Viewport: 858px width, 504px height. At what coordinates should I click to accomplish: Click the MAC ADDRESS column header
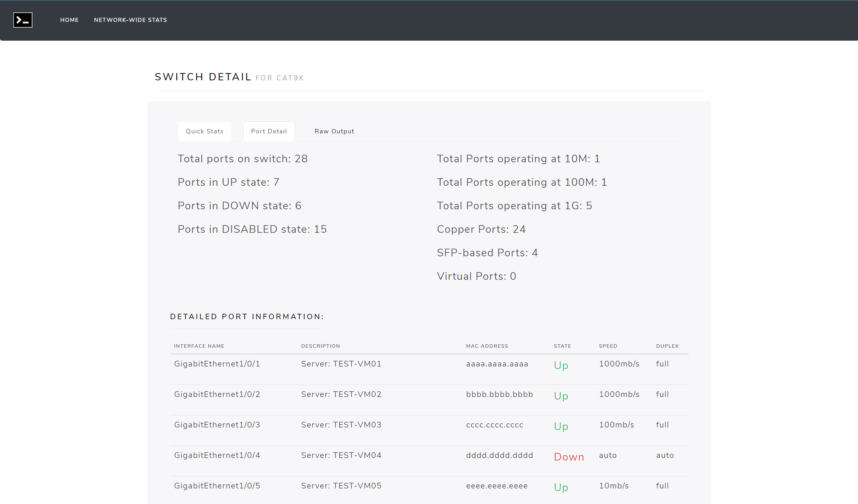pyautogui.click(x=487, y=346)
